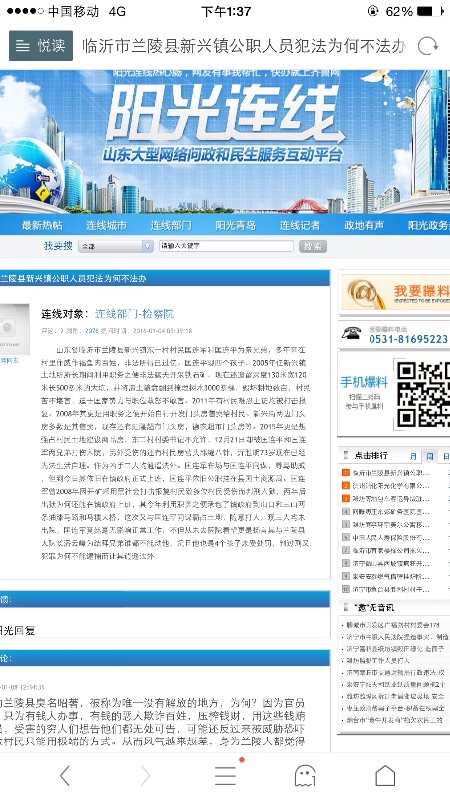The image size is (450, 800).
Task: Open the rank 9 article in 点击排行
Action: pos(391,576)
